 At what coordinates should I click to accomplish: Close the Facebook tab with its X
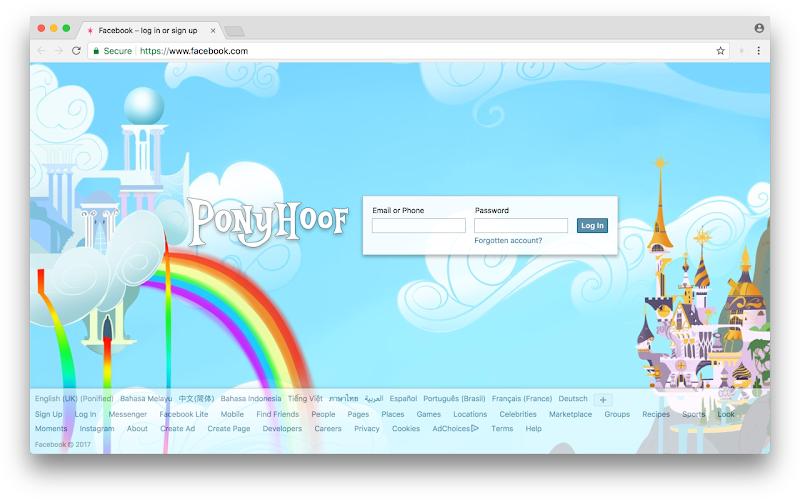pyautogui.click(x=213, y=31)
